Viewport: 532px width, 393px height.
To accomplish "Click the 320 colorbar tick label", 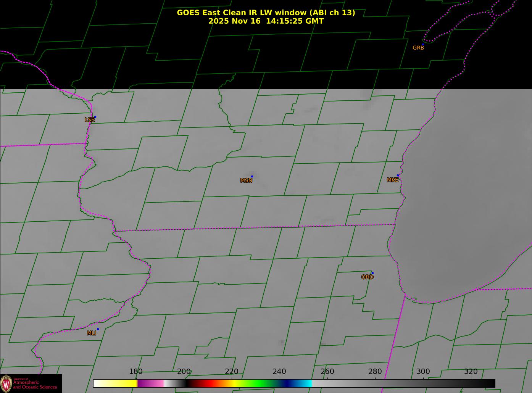I will tap(471, 372).
